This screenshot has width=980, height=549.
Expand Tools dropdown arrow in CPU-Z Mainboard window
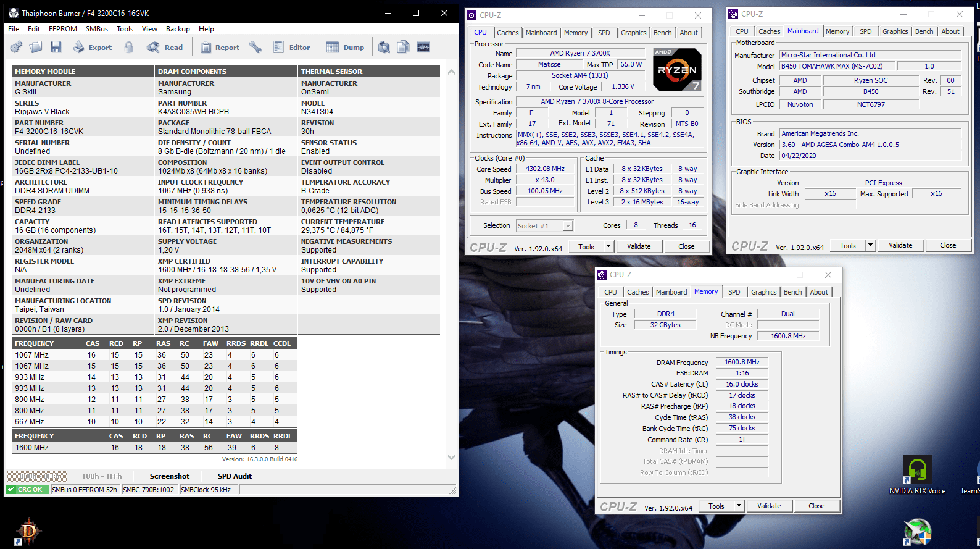tap(870, 245)
